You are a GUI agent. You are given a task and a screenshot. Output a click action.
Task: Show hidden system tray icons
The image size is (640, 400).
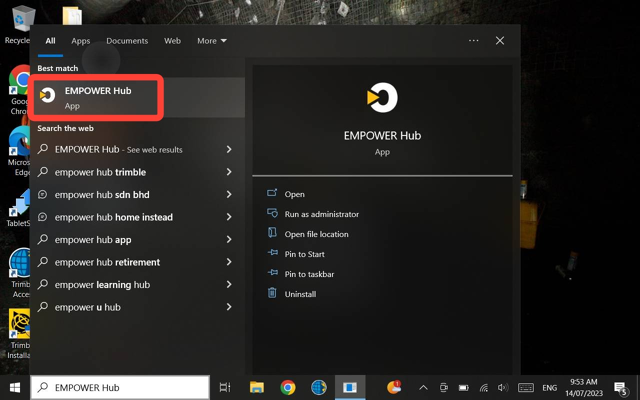click(x=423, y=388)
